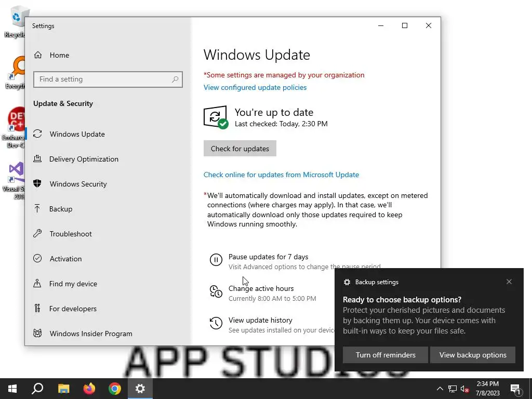This screenshot has width=532, height=399.
Task: Click the gear icon in Backup settings notification
Action: pyautogui.click(x=347, y=282)
